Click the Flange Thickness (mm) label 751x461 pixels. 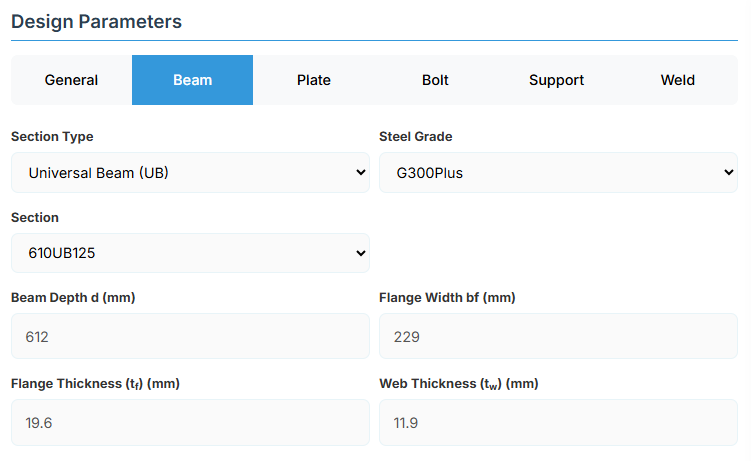[95, 384]
